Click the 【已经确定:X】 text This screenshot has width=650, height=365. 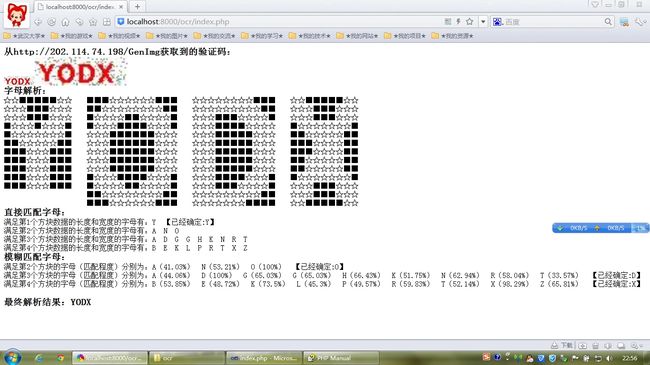(x=616, y=284)
